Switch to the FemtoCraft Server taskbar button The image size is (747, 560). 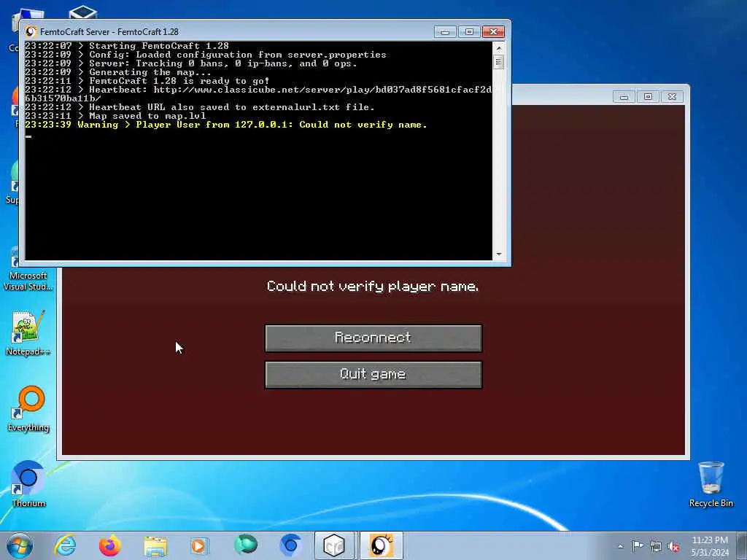tap(381, 545)
